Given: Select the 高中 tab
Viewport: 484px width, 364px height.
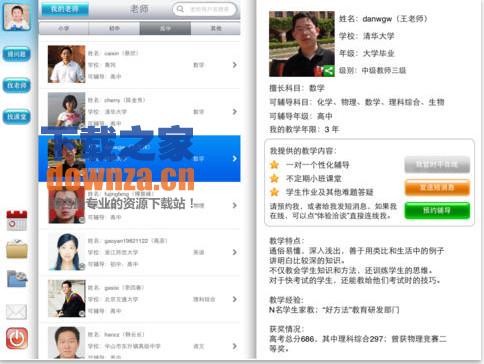Looking at the screenshot, I should pyautogui.click(x=165, y=29).
